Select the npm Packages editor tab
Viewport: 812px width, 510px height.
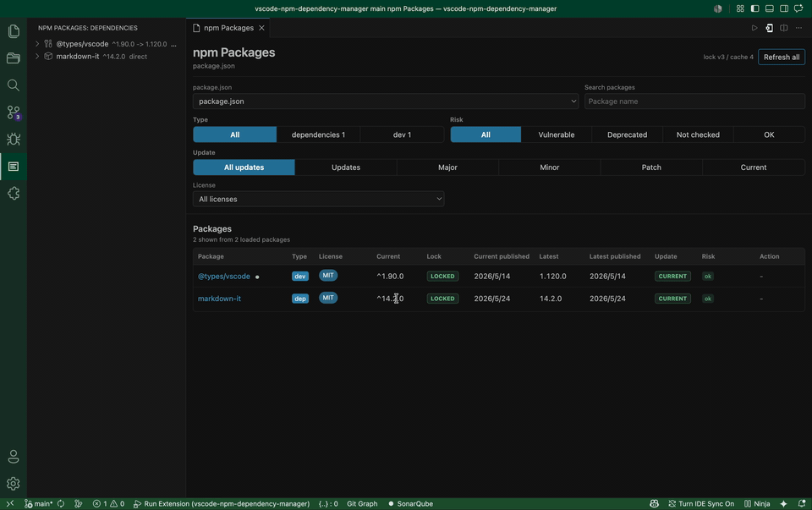(228, 28)
